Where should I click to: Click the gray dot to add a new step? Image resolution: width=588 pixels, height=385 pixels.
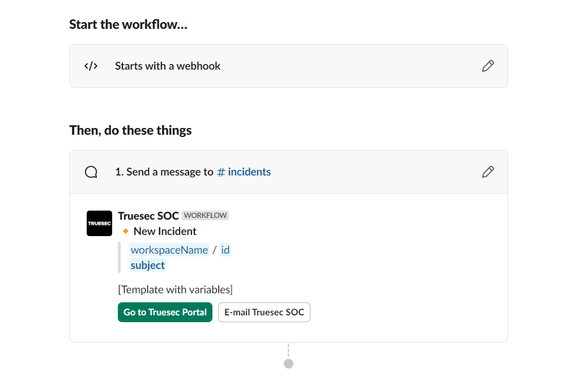pyautogui.click(x=288, y=363)
